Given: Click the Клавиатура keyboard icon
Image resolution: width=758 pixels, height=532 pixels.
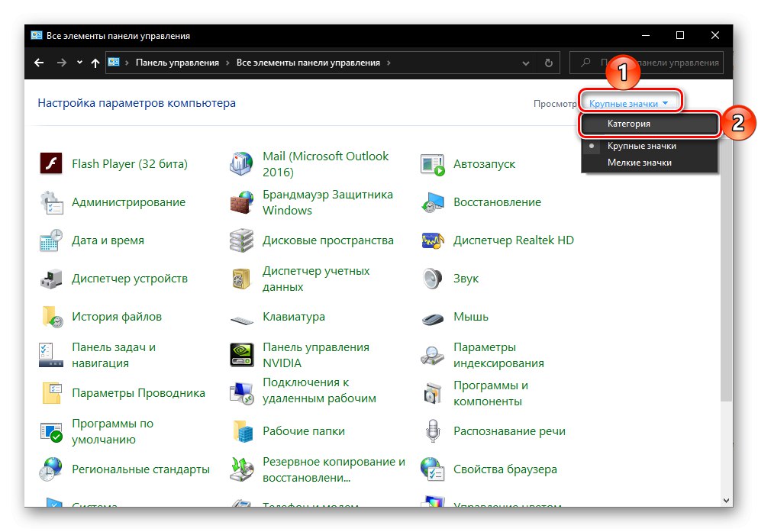Looking at the screenshot, I should pyautogui.click(x=242, y=320).
